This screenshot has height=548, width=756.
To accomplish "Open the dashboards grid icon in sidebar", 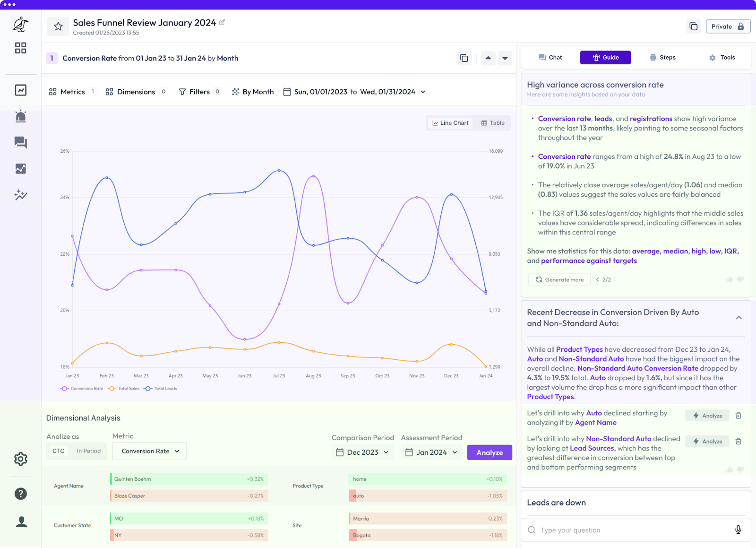I will (20, 48).
